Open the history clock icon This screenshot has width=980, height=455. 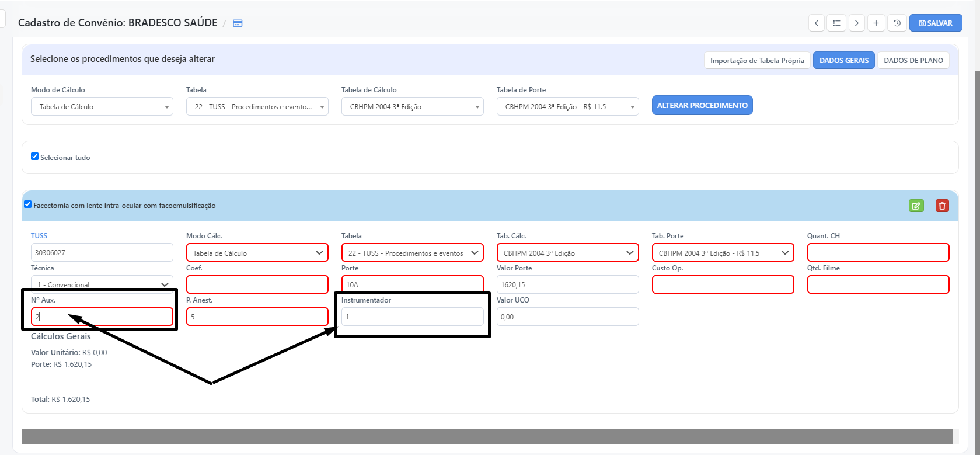tap(897, 23)
